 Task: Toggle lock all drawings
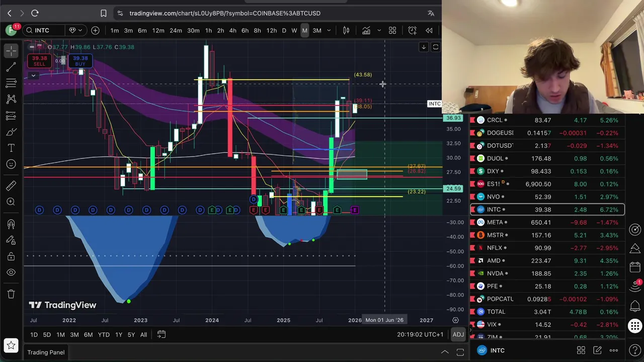pyautogui.click(x=11, y=256)
